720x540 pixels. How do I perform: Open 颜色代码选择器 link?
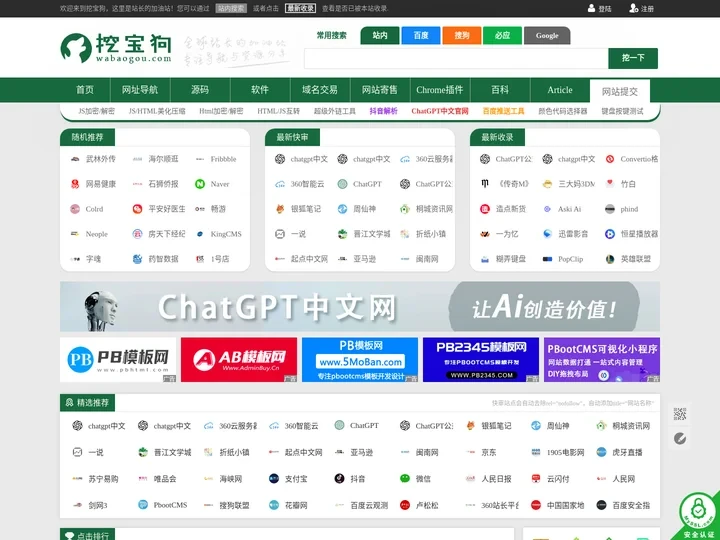click(x=563, y=111)
